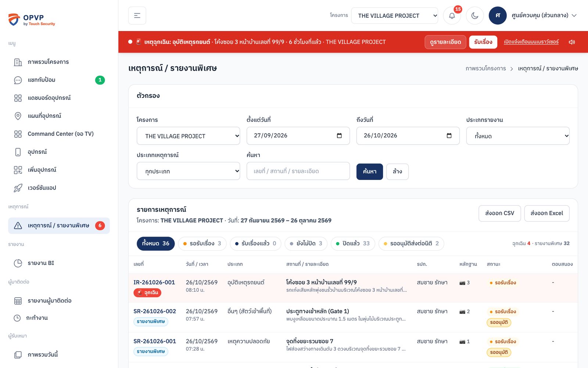
Task: Select the ยังไม่ปิด 3 status tab
Action: pos(306,244)
